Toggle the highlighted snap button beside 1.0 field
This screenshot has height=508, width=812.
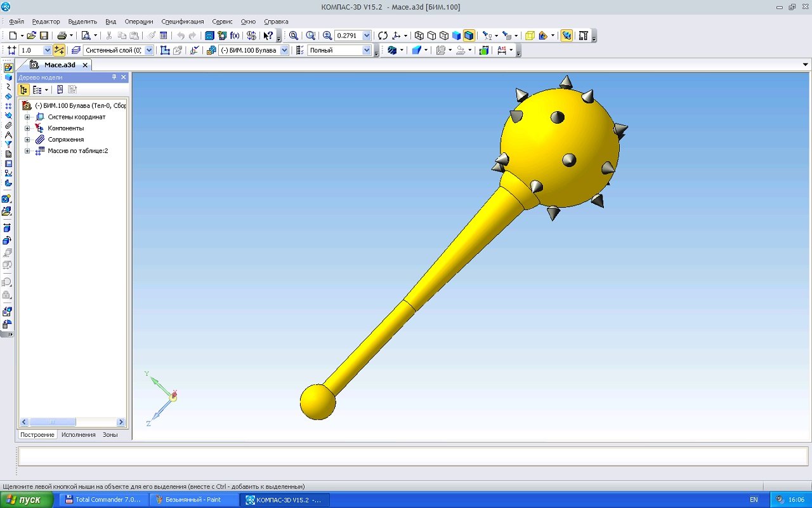59,50
